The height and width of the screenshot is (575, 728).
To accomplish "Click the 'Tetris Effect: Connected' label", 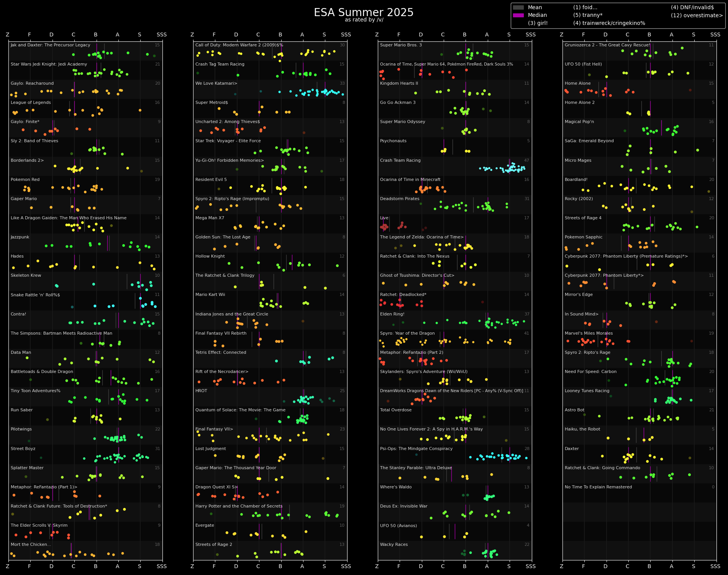I will [221, 353].
